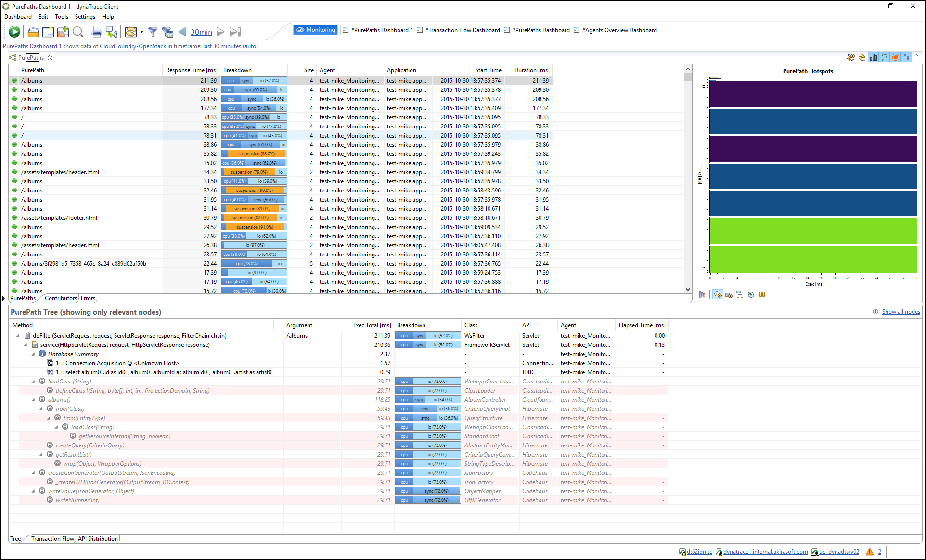926x560 pixels.
Task: Click bottom green bar in PurePath Hotspots
Action: click(813, 259)
